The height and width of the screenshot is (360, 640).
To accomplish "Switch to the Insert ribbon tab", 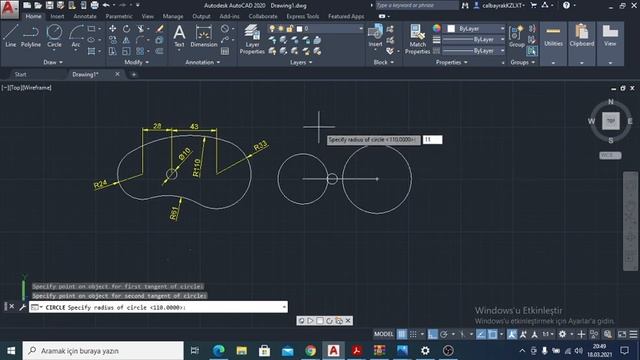I will [57, 16].
